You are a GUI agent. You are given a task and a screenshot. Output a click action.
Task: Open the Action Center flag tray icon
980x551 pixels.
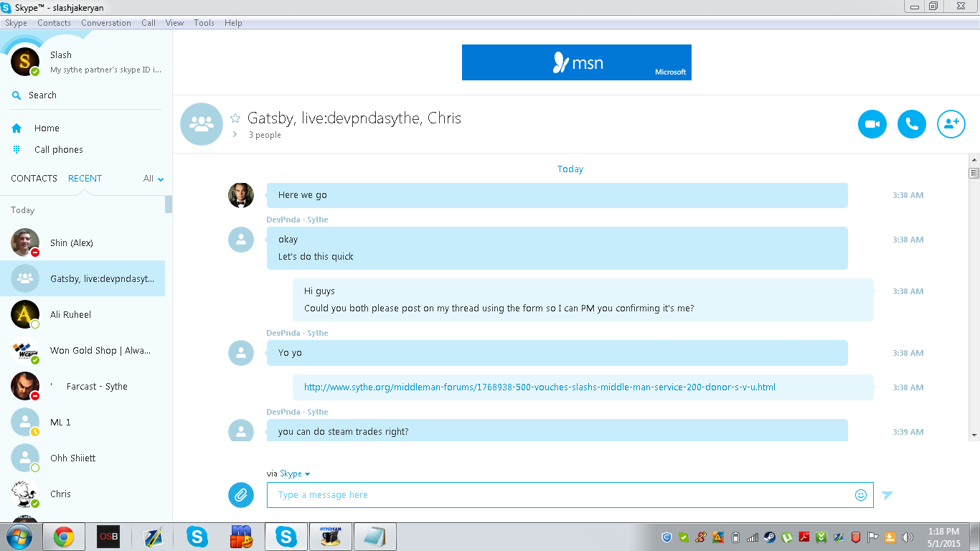(873, 537)
